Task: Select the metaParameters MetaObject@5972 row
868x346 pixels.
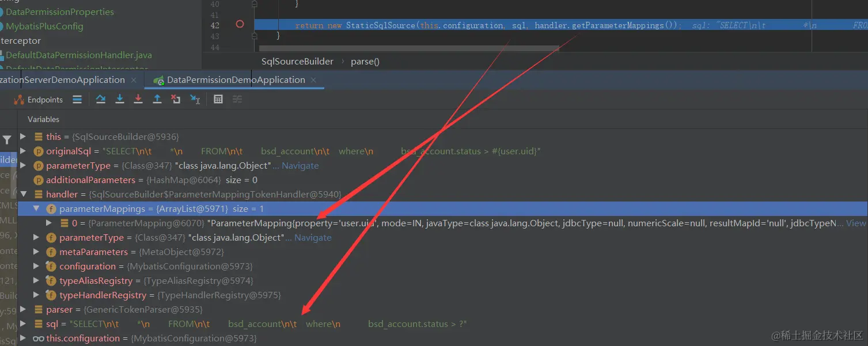Action: pos(442,252)
